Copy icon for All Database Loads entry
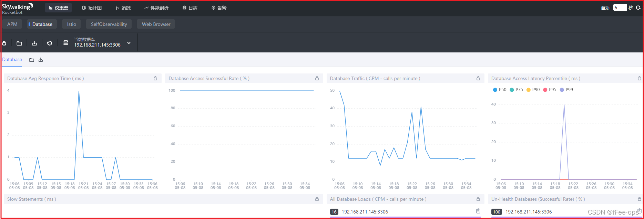The image size is (644, 219). click(x=478, y=211)
